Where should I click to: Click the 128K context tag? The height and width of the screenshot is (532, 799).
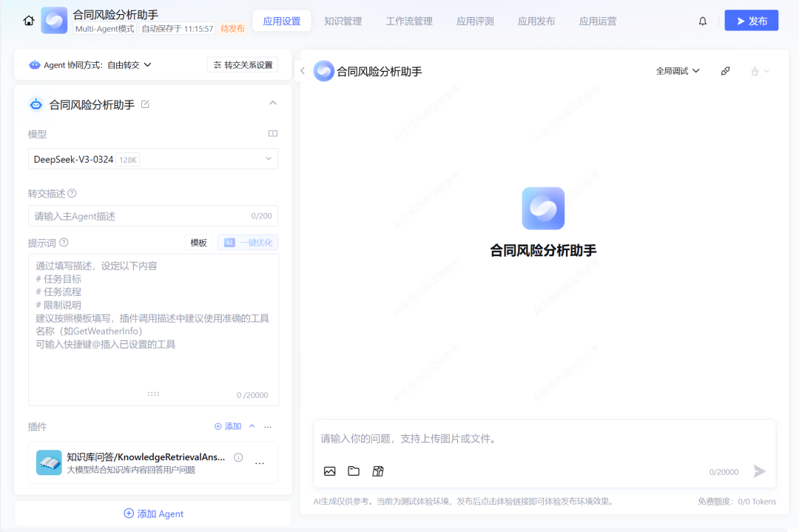(x=128, y=160)
